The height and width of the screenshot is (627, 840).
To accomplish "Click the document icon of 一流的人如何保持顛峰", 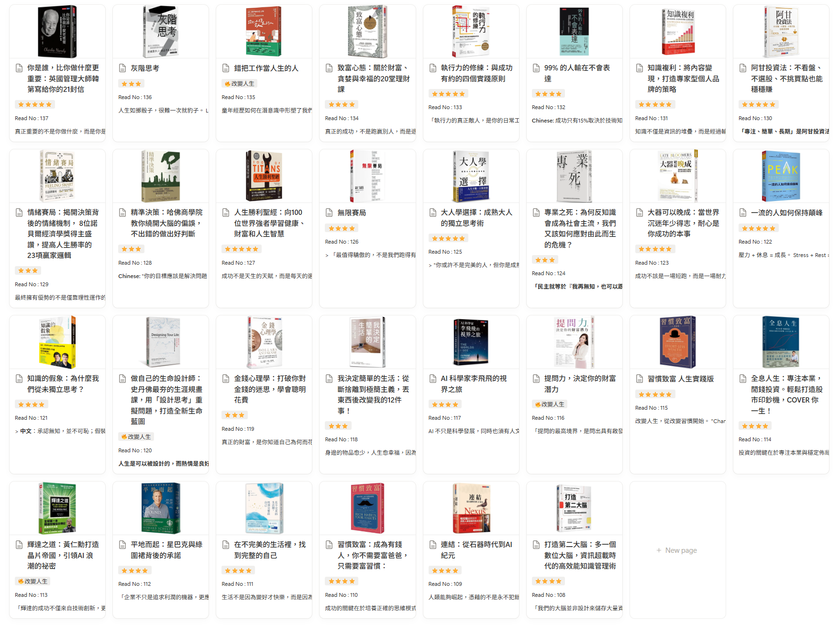I will point(742,213).
